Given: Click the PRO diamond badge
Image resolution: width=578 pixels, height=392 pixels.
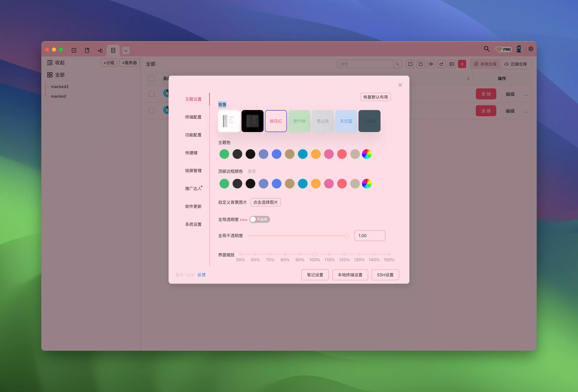Looking at the screenshot, I should click(x=503, y=49).
